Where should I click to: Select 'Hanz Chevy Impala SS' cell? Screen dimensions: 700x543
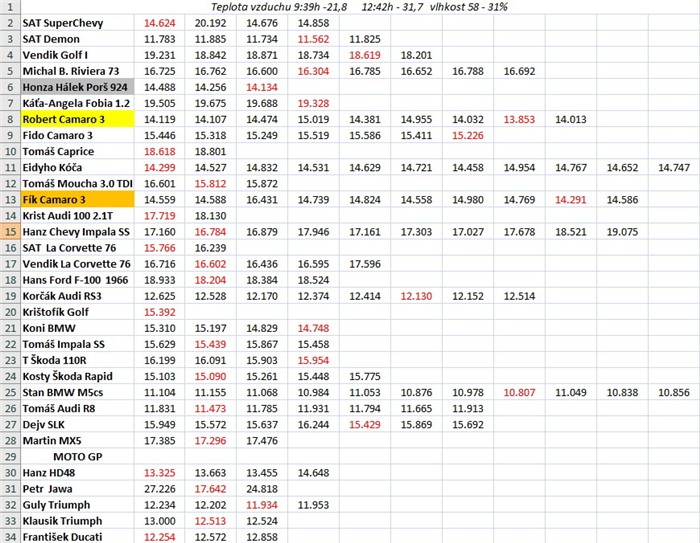pos(77,232)
